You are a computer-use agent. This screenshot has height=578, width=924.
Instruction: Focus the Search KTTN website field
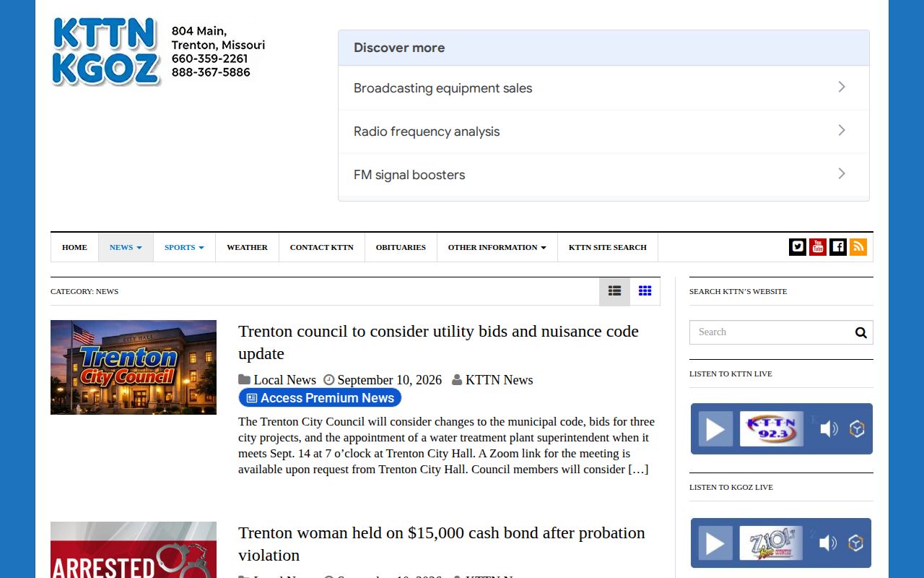pyautogui.click(x=781, y=332)
